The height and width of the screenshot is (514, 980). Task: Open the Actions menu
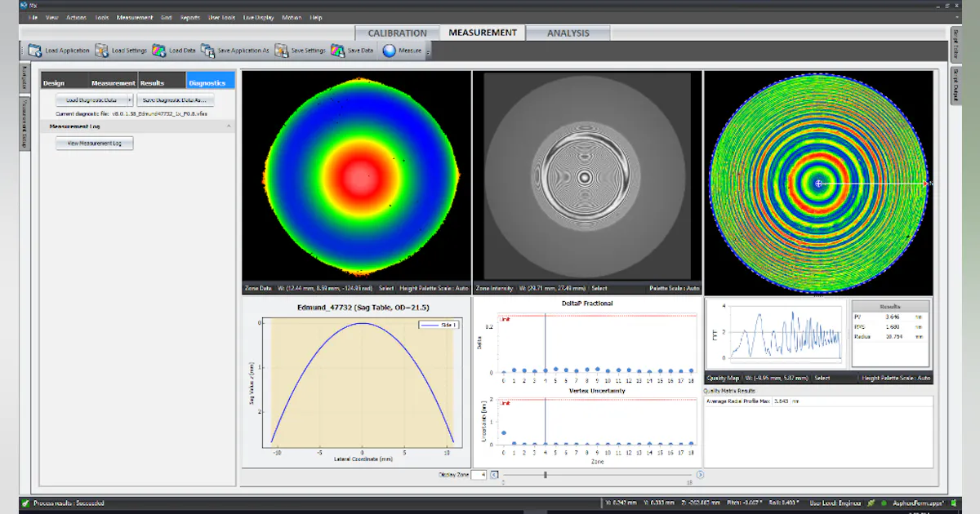pyautogui.click(x=77, y=17)
